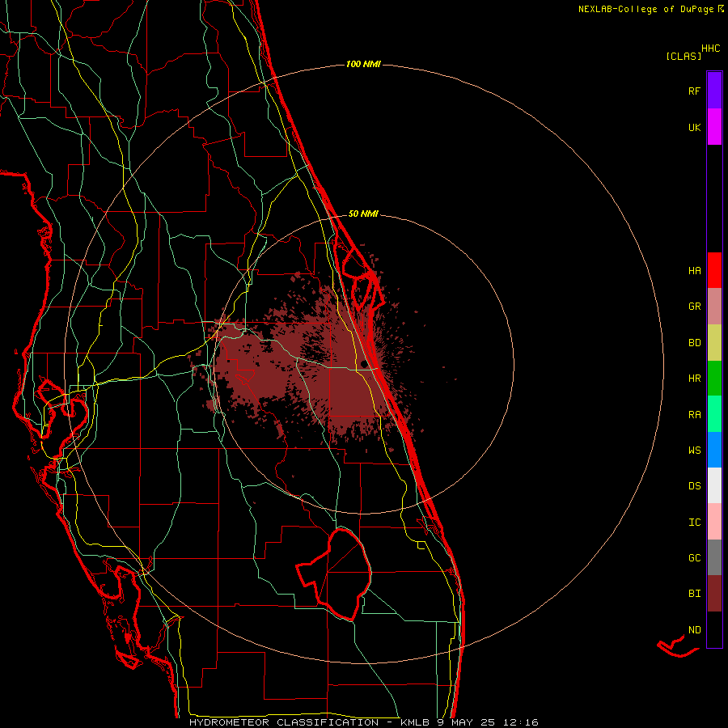Click the black radar site dot
This screenshot has width=728, height=728.
pyautogui.click(x=363, y=363)
